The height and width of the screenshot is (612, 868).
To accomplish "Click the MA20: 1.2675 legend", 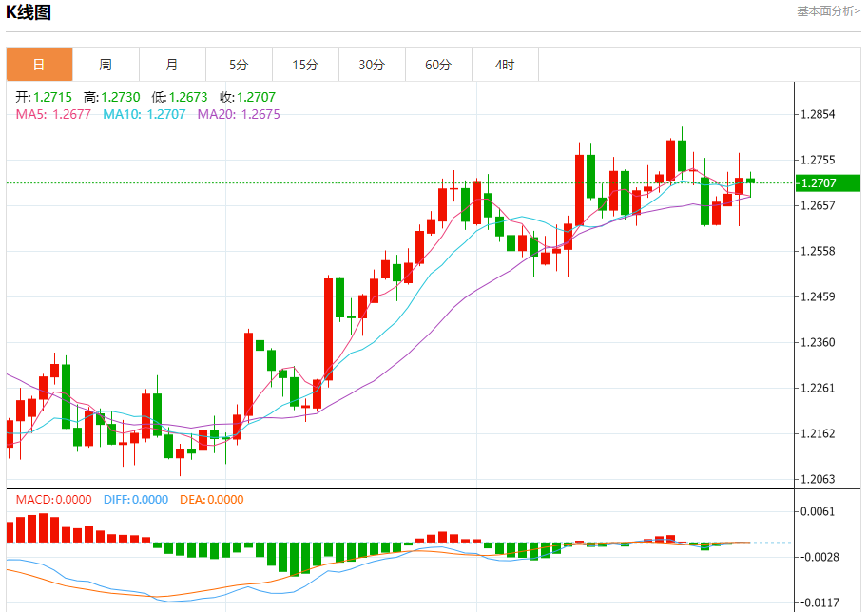I will point(239,114).
